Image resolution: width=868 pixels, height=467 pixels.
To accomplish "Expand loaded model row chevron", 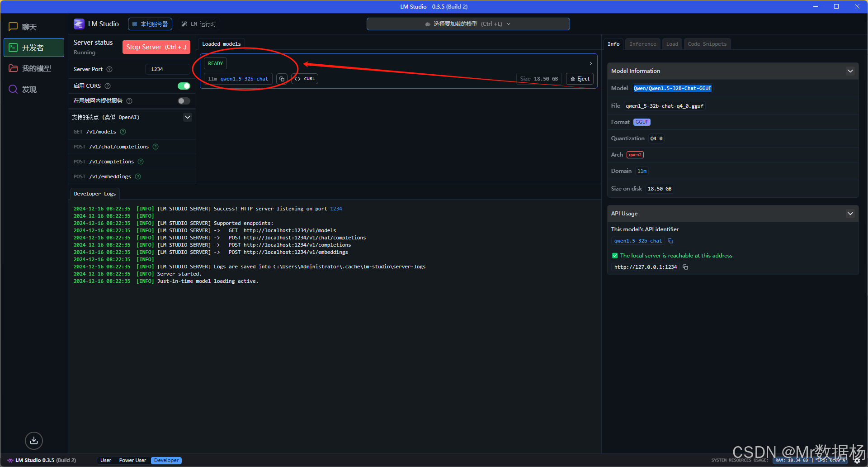I will pos(590,63).
